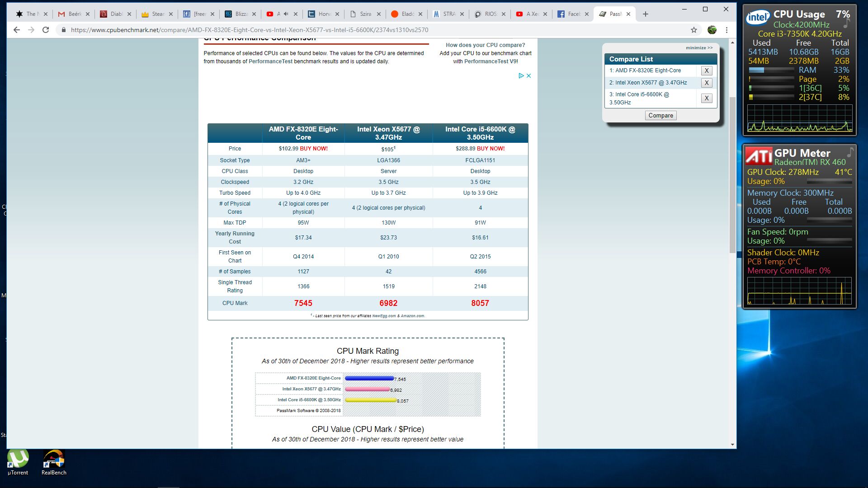The image size is (868, 488).
Task: Click BUY NOW for Intel Core i5-6600K
Action: 491,149
